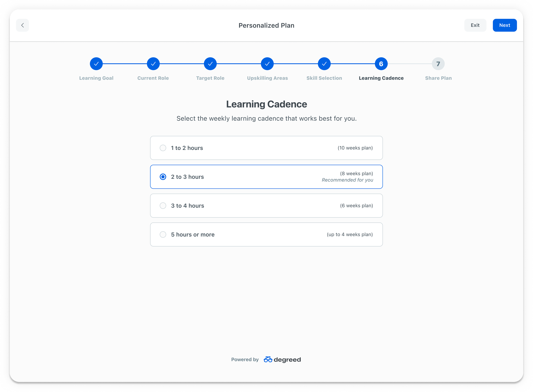Click the Learning Goal checkmark step circle
The width and height of the screenshot is (533, 392).
pos(96,64)
